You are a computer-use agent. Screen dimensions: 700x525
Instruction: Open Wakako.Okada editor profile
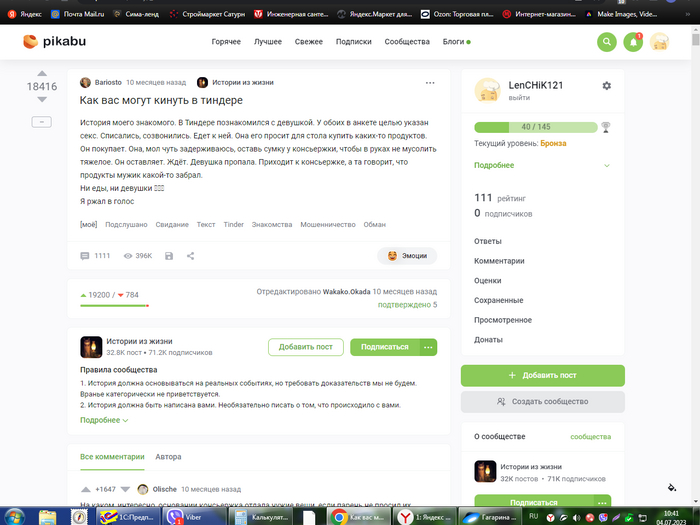(346, 292)
